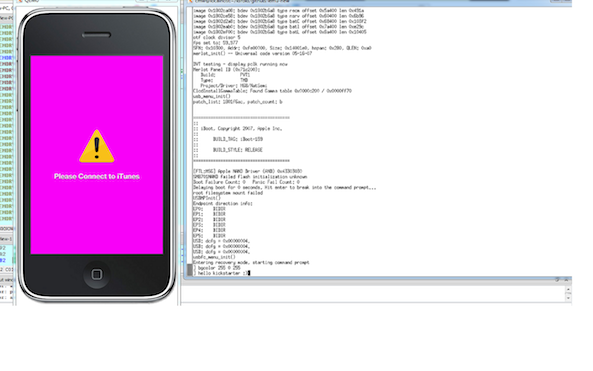Screen dimensions: 593x371
Task: Click the yellow warning triangle icon
Action: 97,146
